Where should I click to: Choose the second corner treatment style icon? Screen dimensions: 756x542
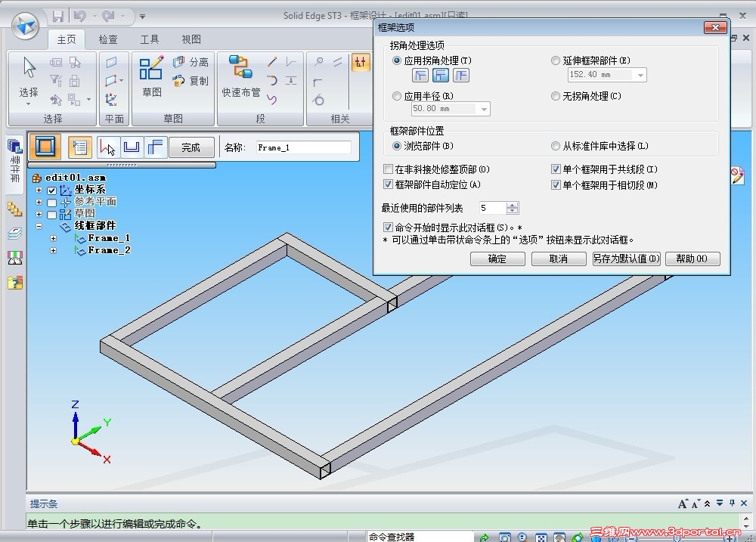point(441,76)
